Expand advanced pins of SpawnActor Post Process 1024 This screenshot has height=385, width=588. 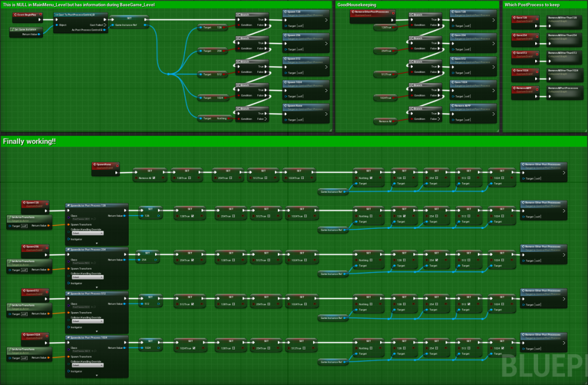pyautogui.click(x=96, y=375)
